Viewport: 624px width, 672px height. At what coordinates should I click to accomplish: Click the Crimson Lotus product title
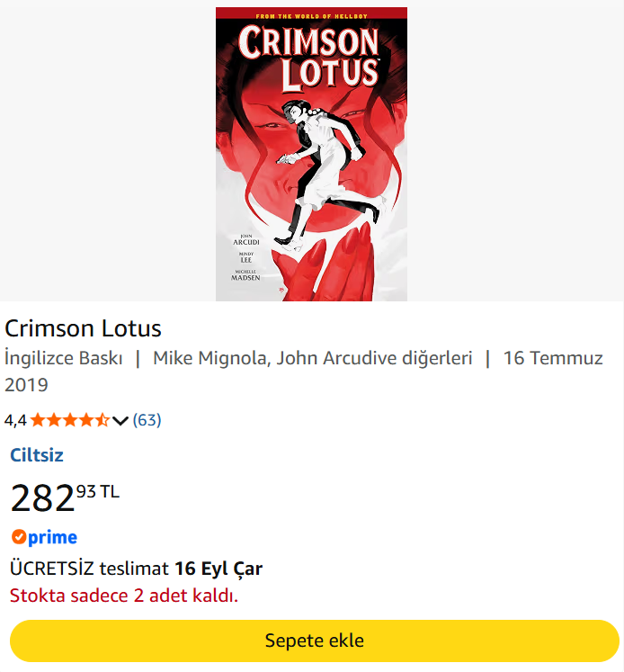point(83,328)
